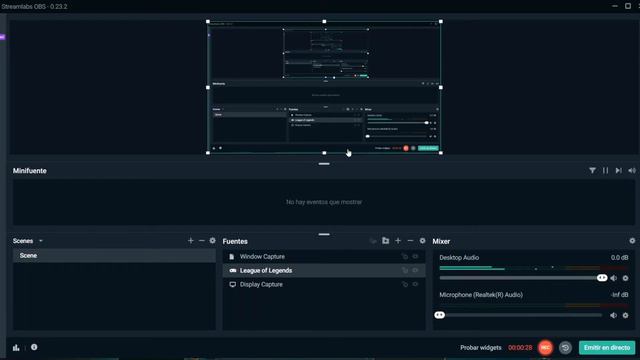Select the League of Legends source
Screen dimensions: 640x360
pyautogui.click(x=324, y=271)
